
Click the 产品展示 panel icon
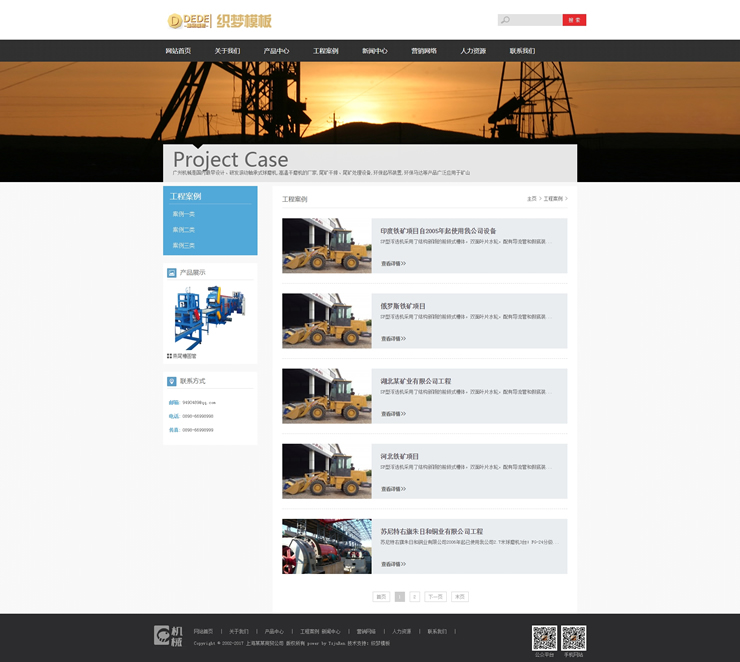[172, 272]
